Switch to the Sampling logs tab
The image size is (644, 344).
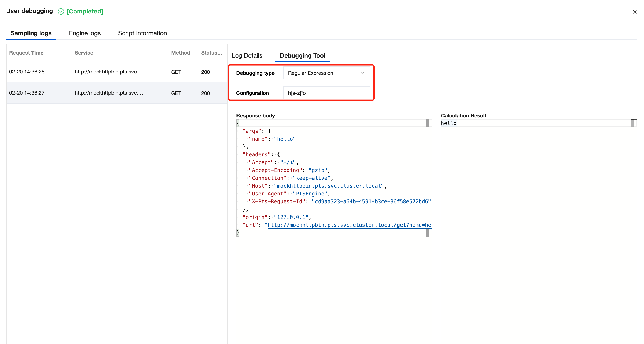click(31, 33)
